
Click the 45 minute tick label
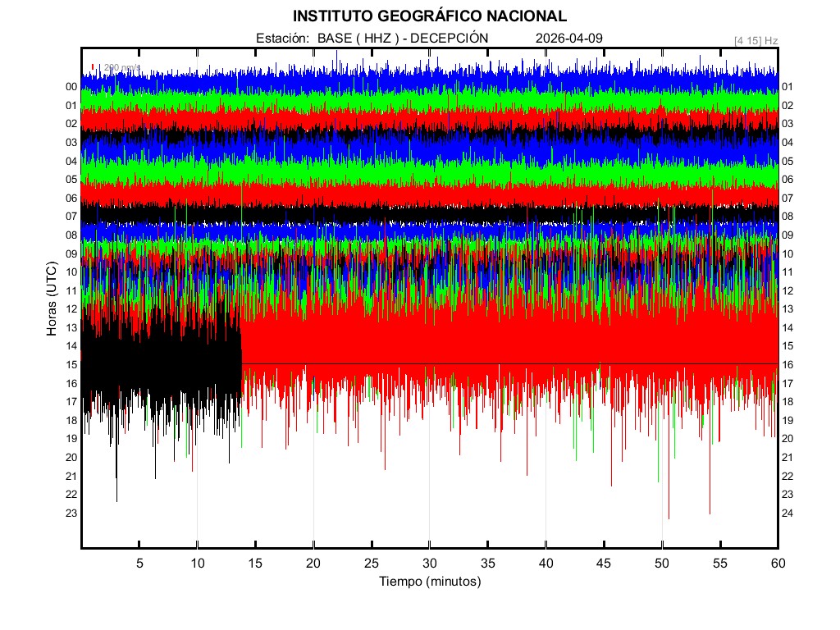(x=604, y=564)
